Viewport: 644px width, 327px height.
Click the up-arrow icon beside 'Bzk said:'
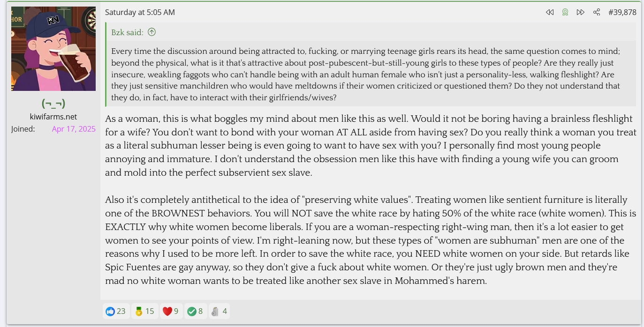pyautogui.click(x=152, y=32)
